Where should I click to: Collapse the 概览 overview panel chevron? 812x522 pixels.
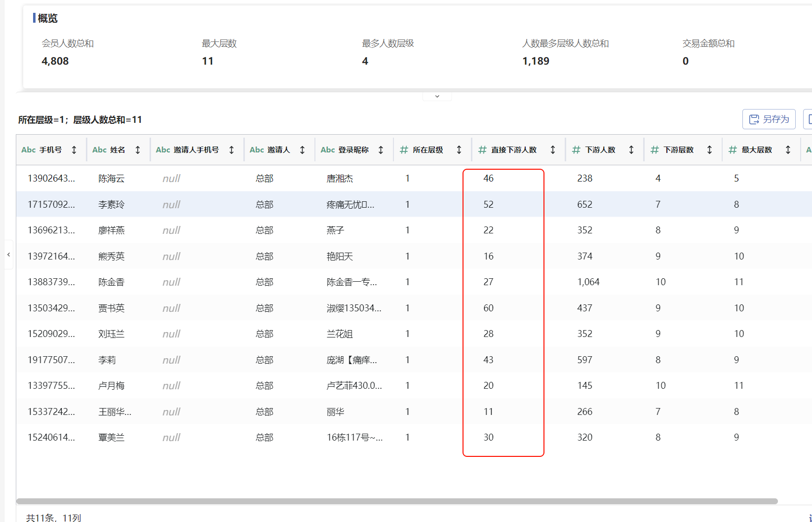coord(437,96)
